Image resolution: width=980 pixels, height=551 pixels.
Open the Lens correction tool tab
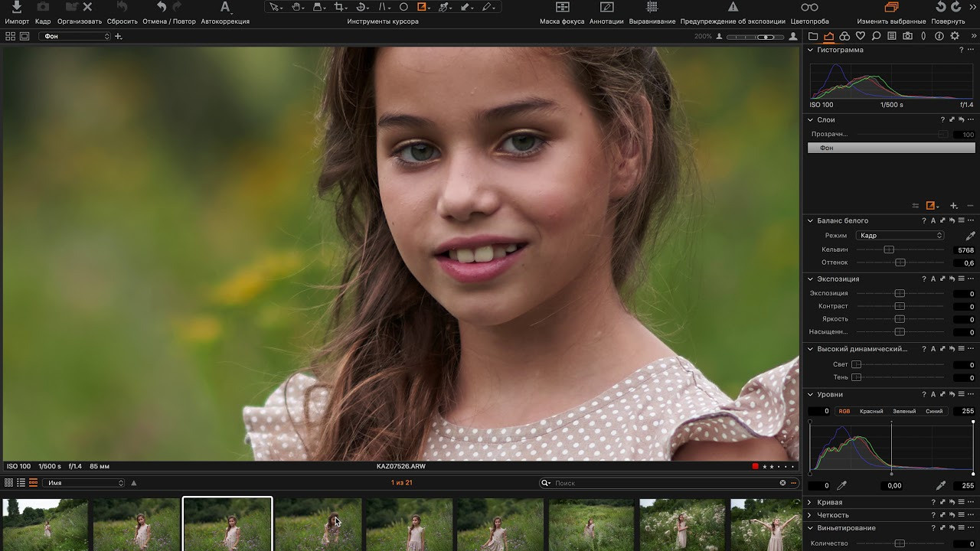(x=923, y=35)
